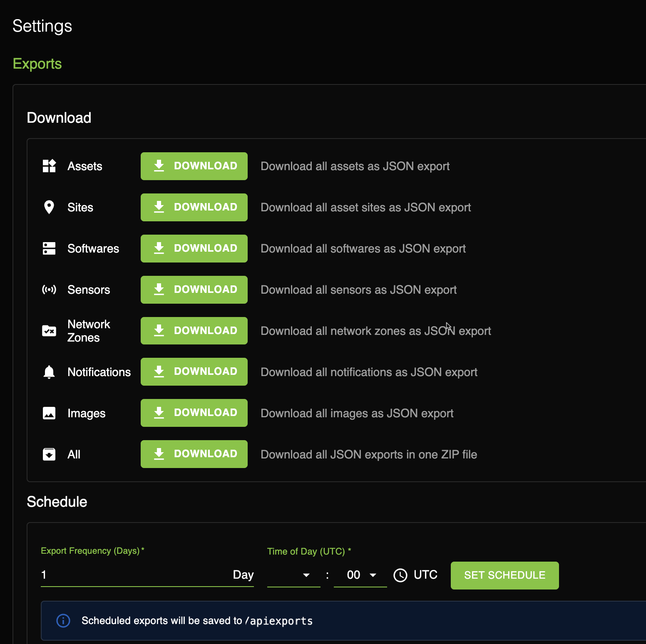Click the Settings page title
646x644 pixels.
pyautogui.click(x=42, y=26)
